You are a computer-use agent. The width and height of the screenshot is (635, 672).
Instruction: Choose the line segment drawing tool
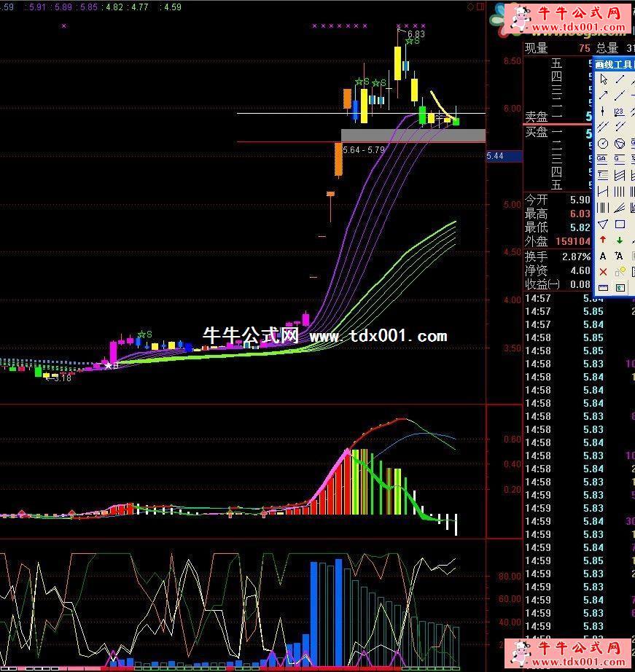[620, 79]
